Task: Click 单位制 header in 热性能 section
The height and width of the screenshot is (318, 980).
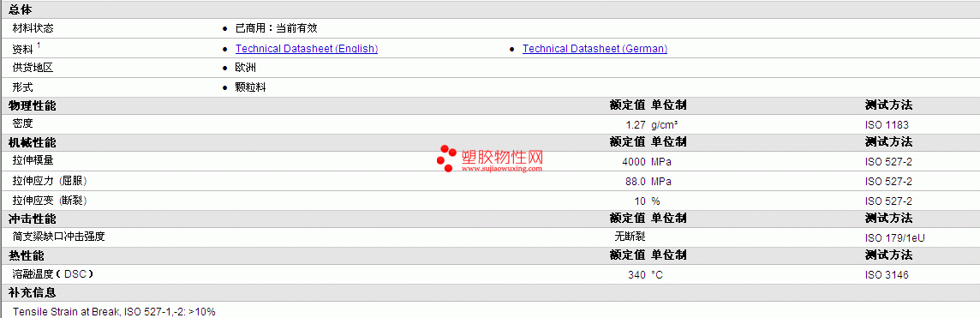Action: 669,255
